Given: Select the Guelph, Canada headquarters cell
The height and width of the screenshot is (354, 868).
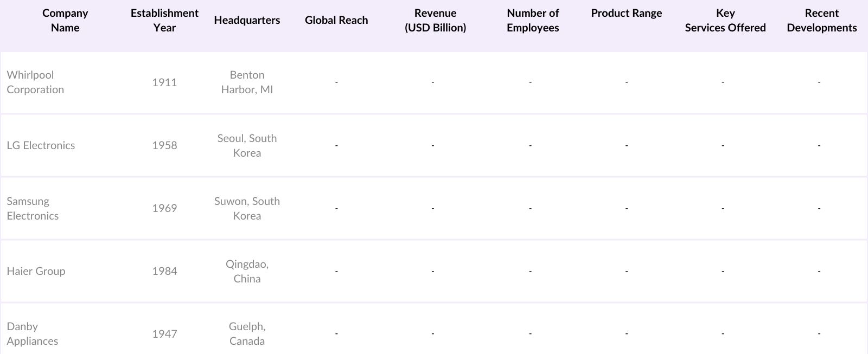Looking at the screenshot, I should tap(247, 333).
